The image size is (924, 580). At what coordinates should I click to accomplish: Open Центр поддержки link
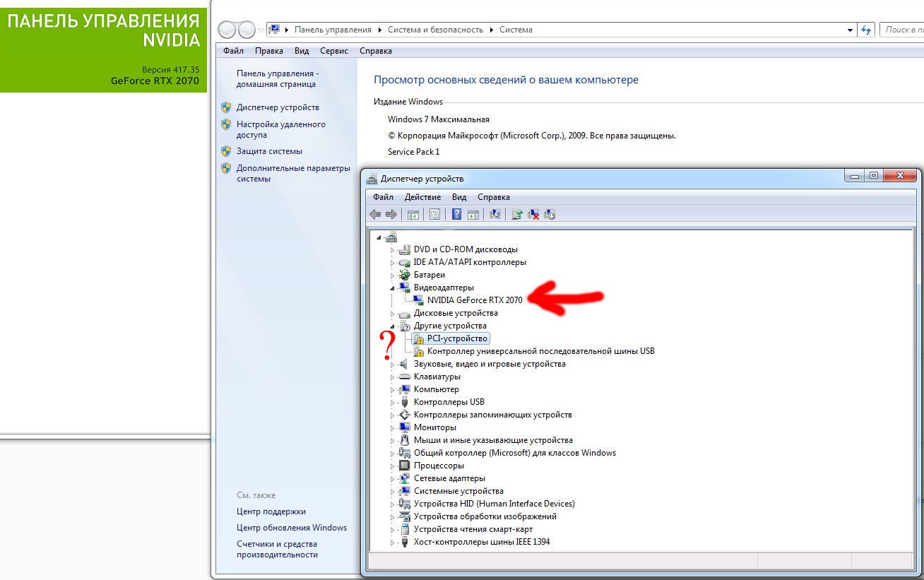point(271,511)
